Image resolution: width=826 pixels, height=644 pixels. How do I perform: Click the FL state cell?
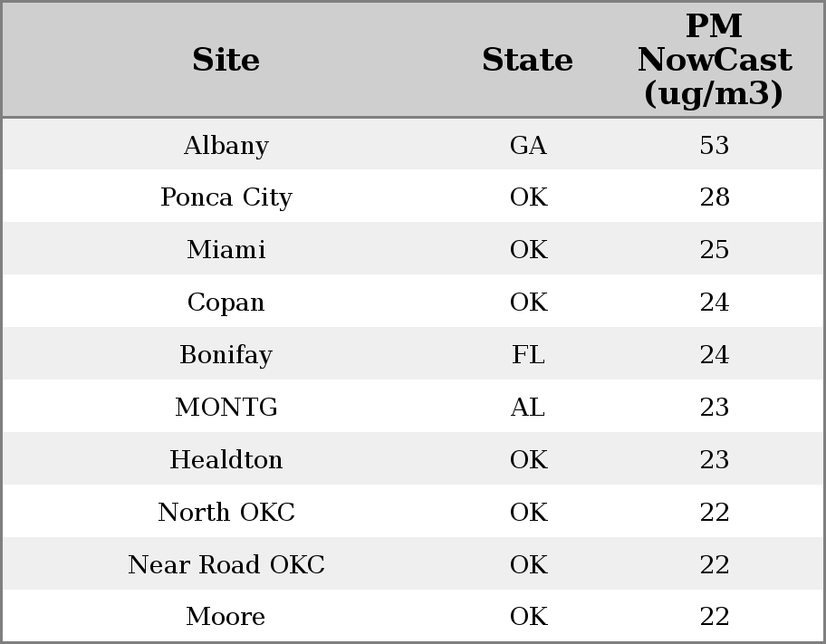click(x=528, y=355)
